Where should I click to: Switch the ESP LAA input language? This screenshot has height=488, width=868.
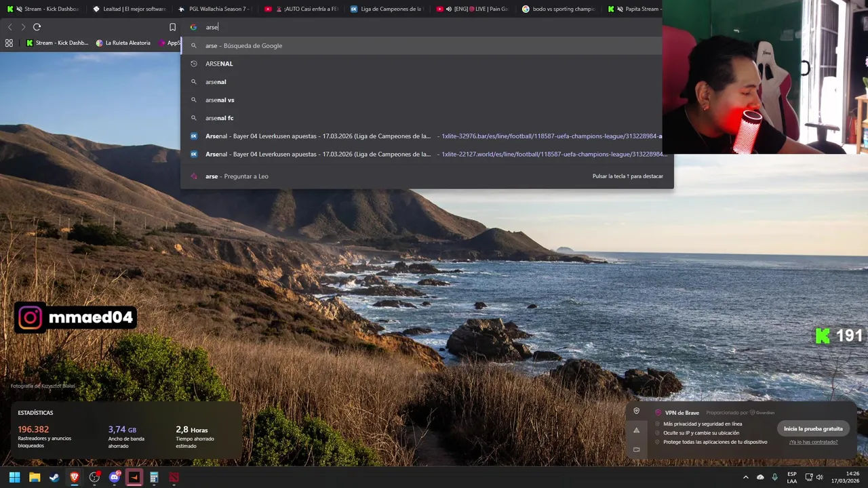(792, 477)
